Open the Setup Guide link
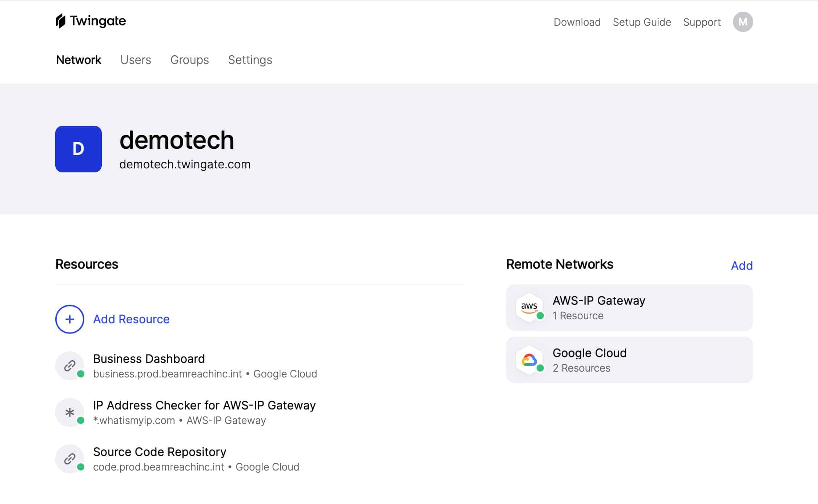This screenshot has width=818, height=504. (642, 22)
